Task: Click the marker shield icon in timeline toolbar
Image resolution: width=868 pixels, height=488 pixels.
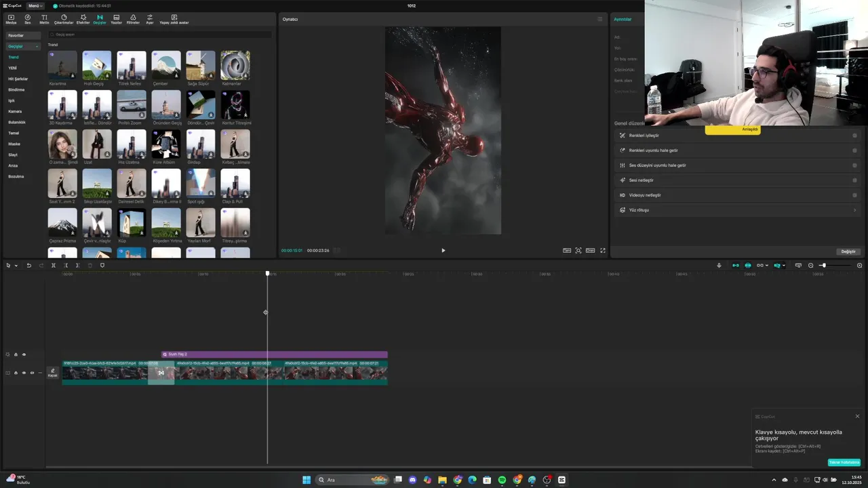Action: point(102,265)
